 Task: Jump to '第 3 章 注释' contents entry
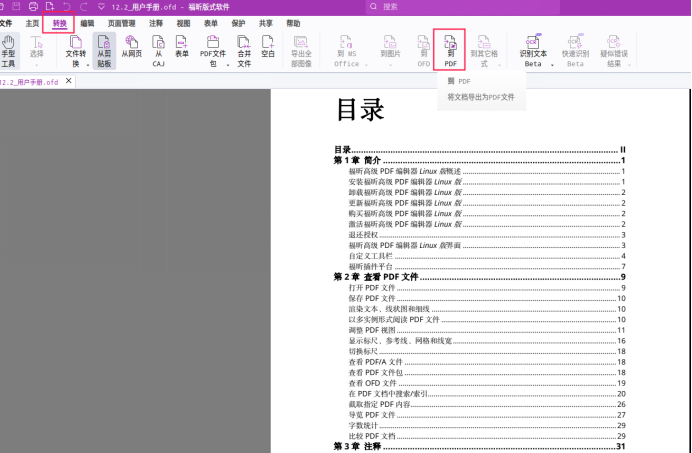[x=479, y=446]
